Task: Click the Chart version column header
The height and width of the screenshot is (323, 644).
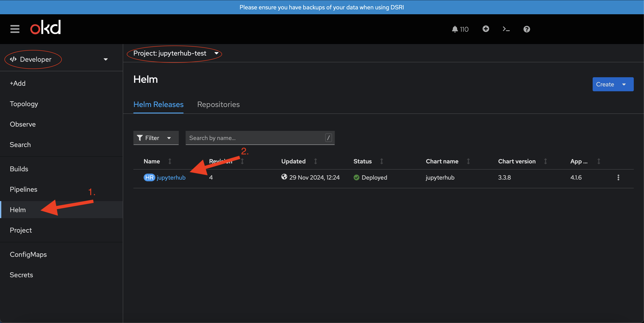Action: coord(517,161)
